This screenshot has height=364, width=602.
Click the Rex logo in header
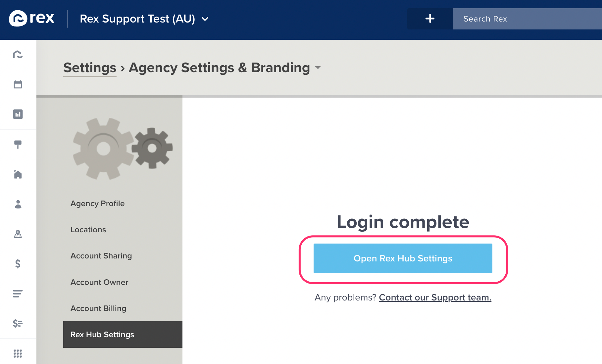[x=31, y=18]
